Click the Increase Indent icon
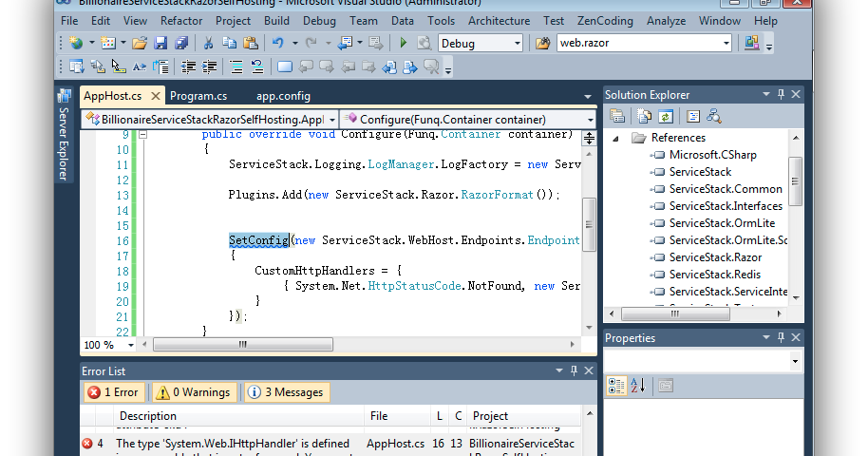Image resolution: width=868 pixels, height=456 pixels. [x=209, y=67]
